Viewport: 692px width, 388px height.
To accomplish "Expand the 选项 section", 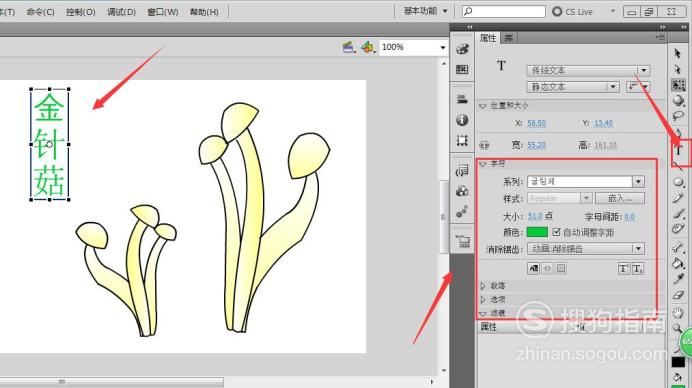I will click(482, 300).
